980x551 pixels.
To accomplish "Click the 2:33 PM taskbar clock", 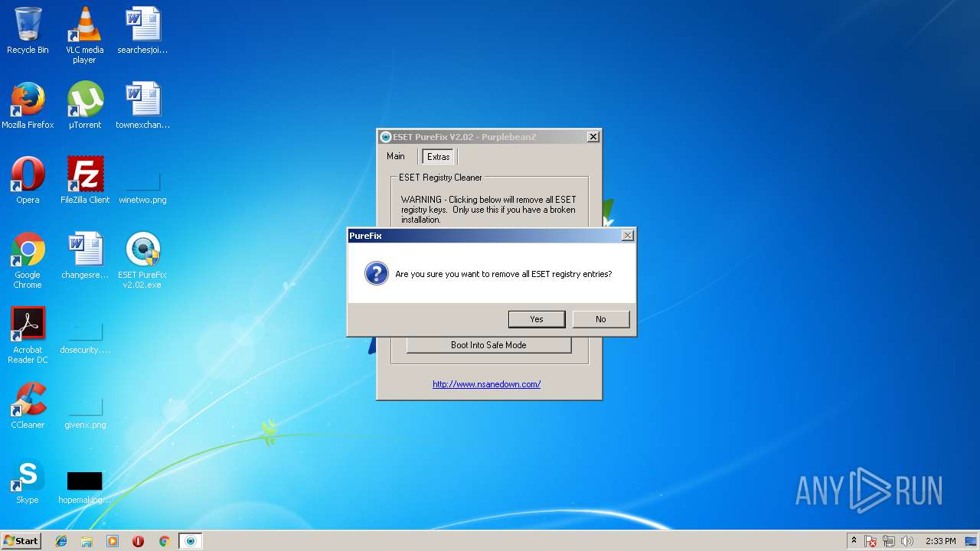I will 940,541.
